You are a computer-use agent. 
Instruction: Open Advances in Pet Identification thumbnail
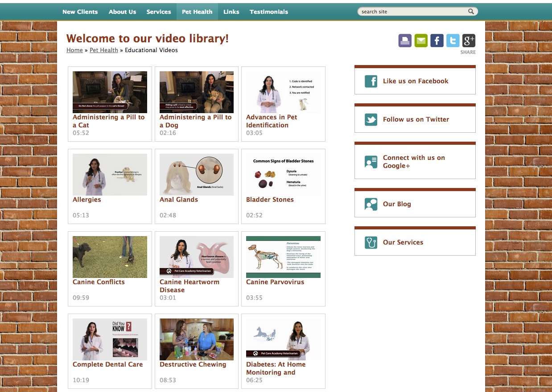pos(283,92)
